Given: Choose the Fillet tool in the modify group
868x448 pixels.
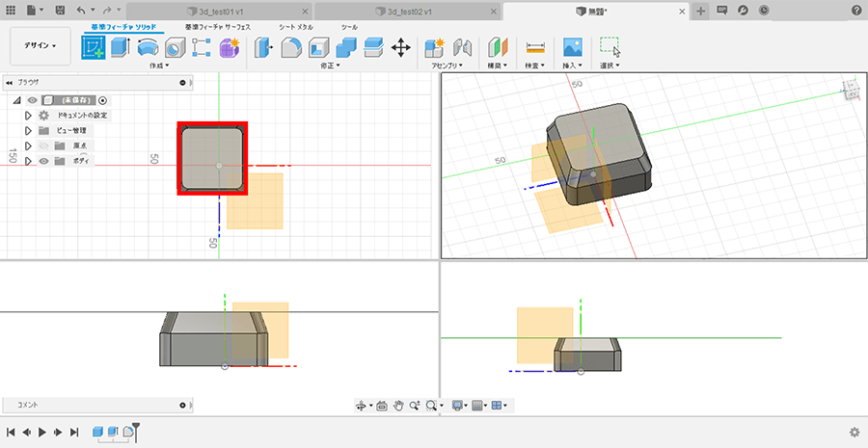Looking at the screenshot, I should coord(291,47).
